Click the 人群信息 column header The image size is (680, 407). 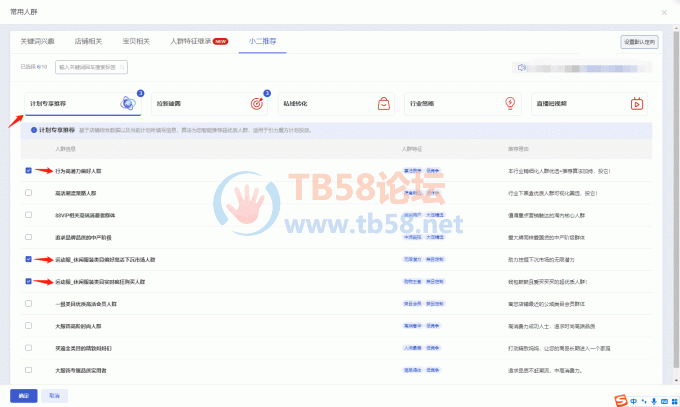[x=65, y=149]
